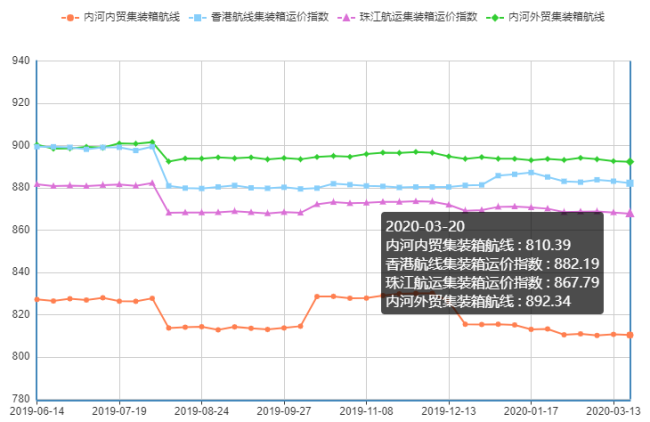Click the y-axis value 800
This screenshot has width=650, height=422.
21,357
